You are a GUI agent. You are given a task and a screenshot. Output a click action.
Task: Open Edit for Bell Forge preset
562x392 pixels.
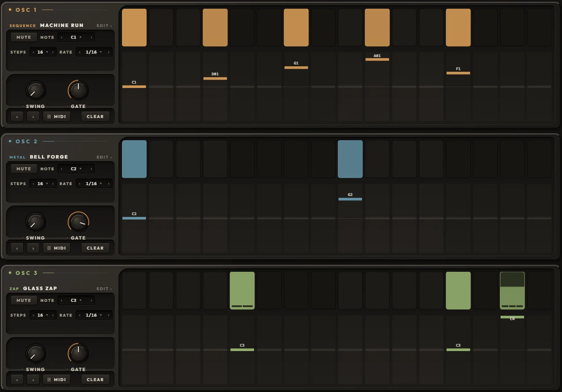(x=104, y=157)
